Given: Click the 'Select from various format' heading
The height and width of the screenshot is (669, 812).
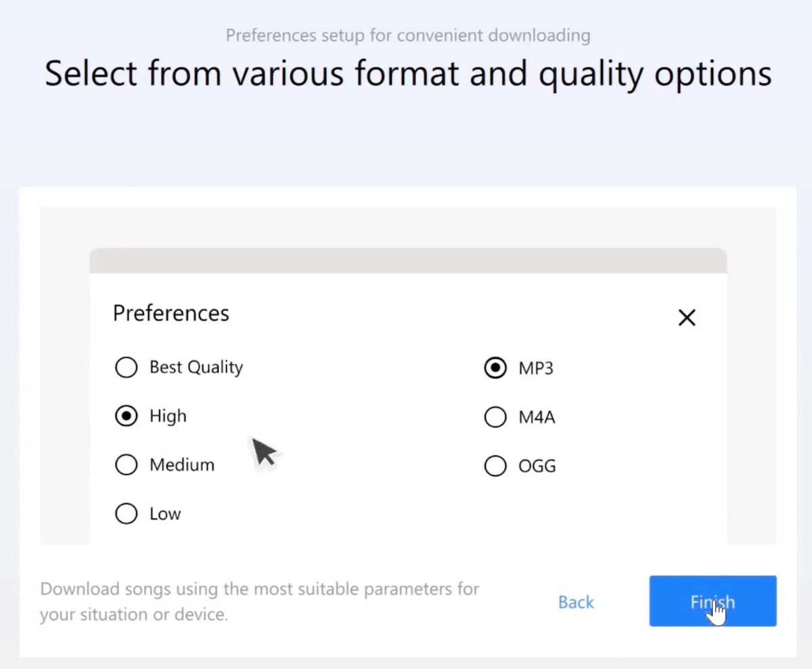Looking at the screenshot, I should (x=408, y=73).
